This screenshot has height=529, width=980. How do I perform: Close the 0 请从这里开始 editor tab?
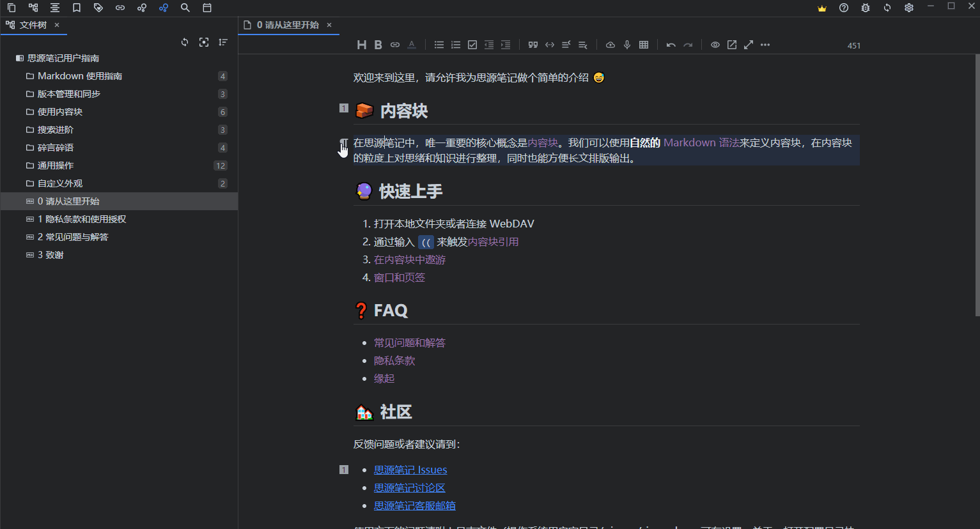(x=329, y=25)
